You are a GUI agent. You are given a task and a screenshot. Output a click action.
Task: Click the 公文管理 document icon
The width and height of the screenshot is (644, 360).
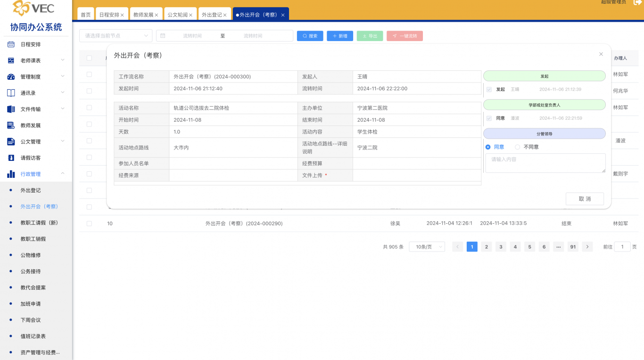11,142
